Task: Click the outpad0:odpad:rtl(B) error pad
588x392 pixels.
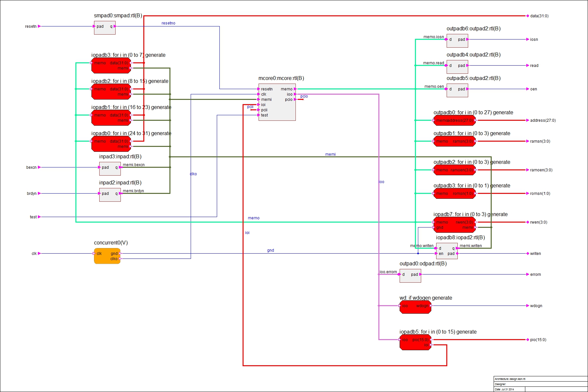Action: [410, 275]
